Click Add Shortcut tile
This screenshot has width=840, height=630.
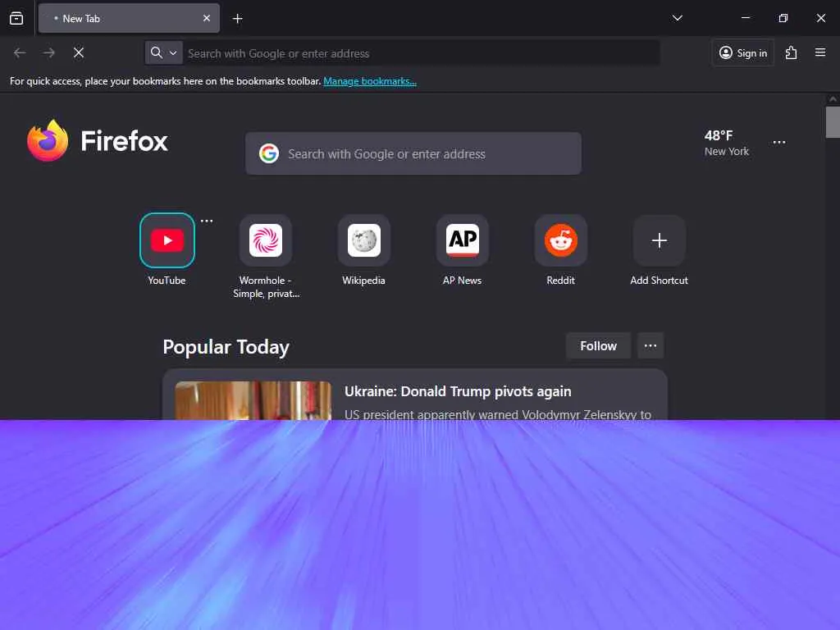[660, 240]
